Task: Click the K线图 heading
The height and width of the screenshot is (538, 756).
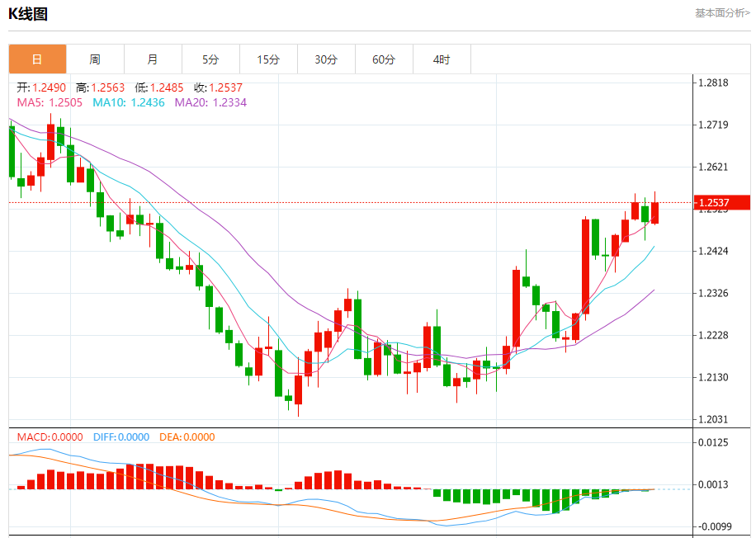Action: [28, 14]
